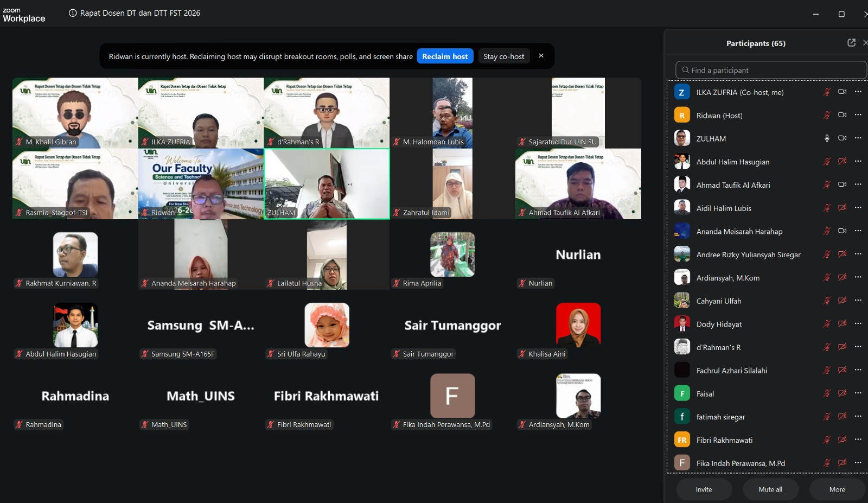Toggle ILKA ZUFRIA's muted microphone in list

pyautogui.click(x=827, y=92)
